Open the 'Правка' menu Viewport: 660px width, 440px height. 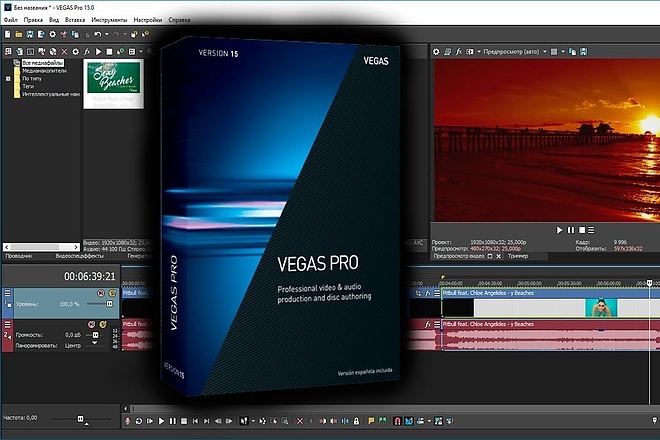(33, 20)
